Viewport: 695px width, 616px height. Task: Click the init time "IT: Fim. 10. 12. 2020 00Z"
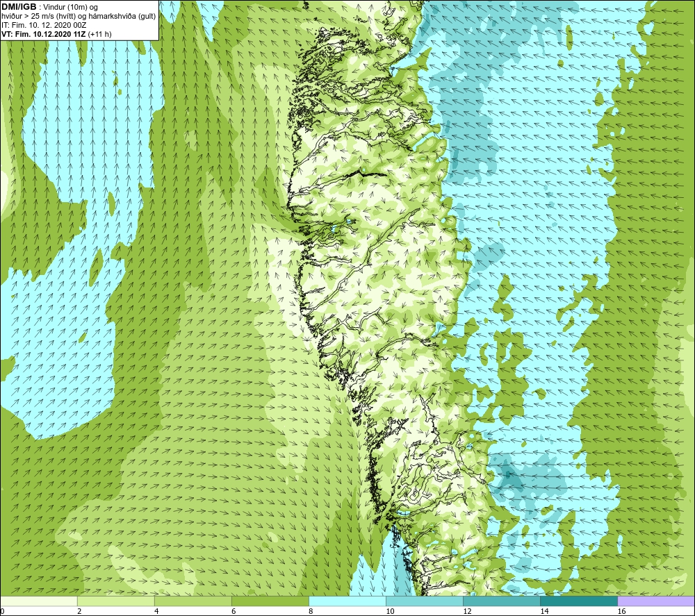coord(44,25)
